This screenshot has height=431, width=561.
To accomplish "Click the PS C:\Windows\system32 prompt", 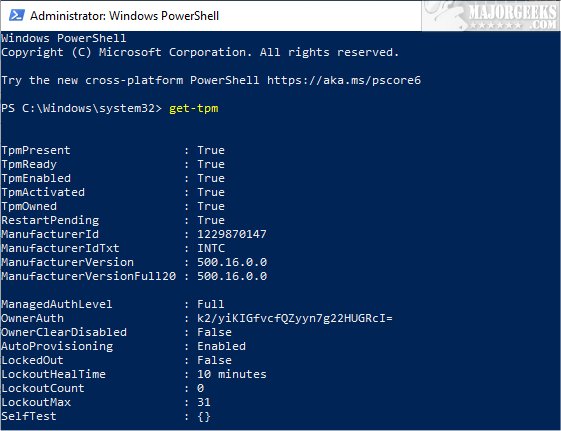I will (82, 108).
